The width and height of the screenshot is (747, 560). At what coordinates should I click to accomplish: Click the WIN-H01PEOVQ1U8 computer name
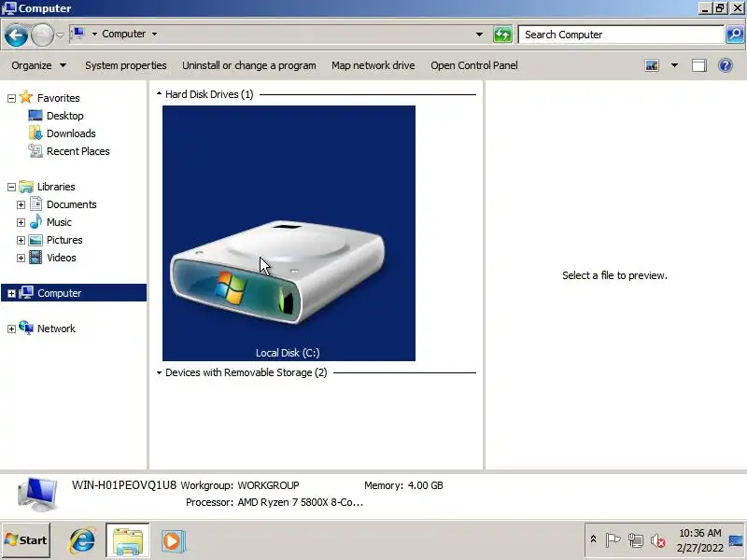click(x=124, y=485)
